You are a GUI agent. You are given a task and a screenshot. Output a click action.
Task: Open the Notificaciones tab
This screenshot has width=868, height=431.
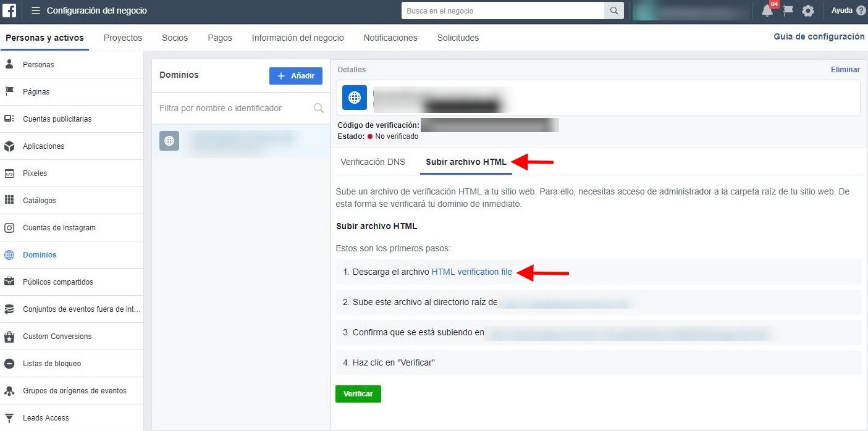[x=390, y=38]
